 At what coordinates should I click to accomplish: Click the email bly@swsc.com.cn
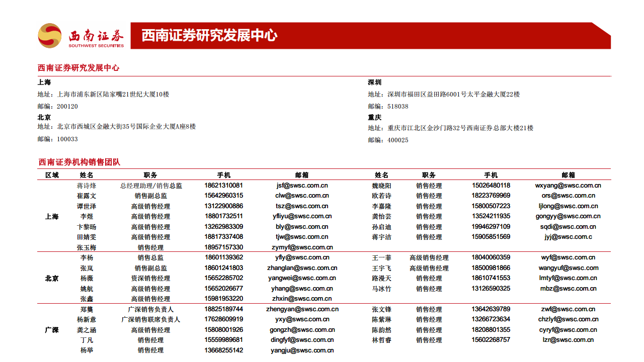click(302, 227)
